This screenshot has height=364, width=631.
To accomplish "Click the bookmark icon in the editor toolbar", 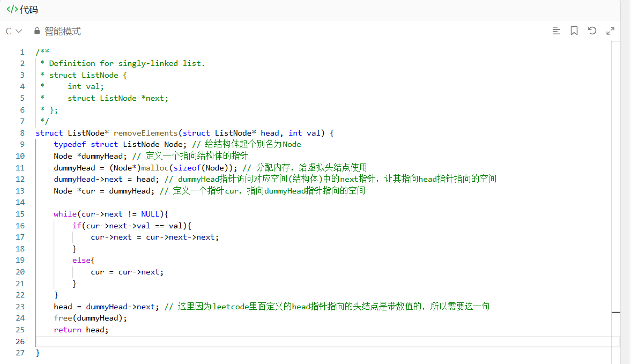I will click(574, 31).
